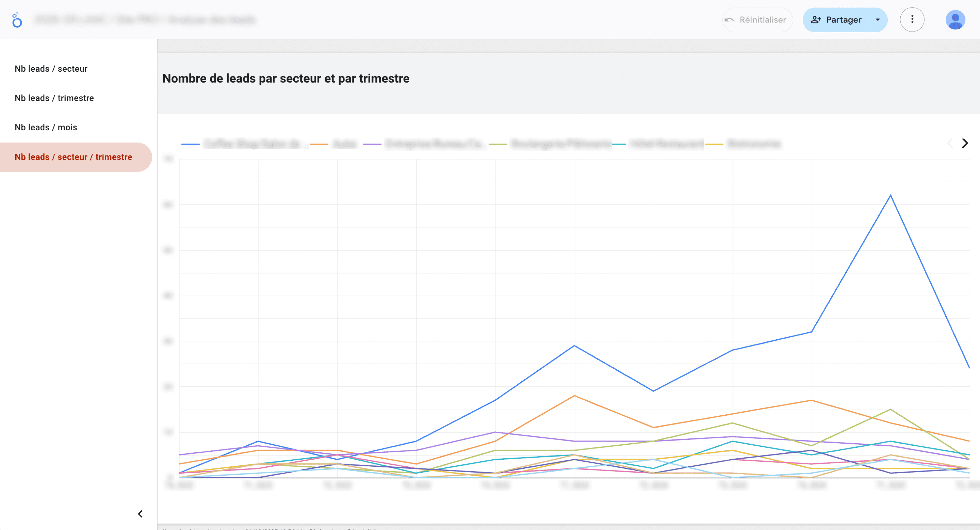Open the three-dot more options menu
The image size is (980, 530).
[x=912, y=19]
